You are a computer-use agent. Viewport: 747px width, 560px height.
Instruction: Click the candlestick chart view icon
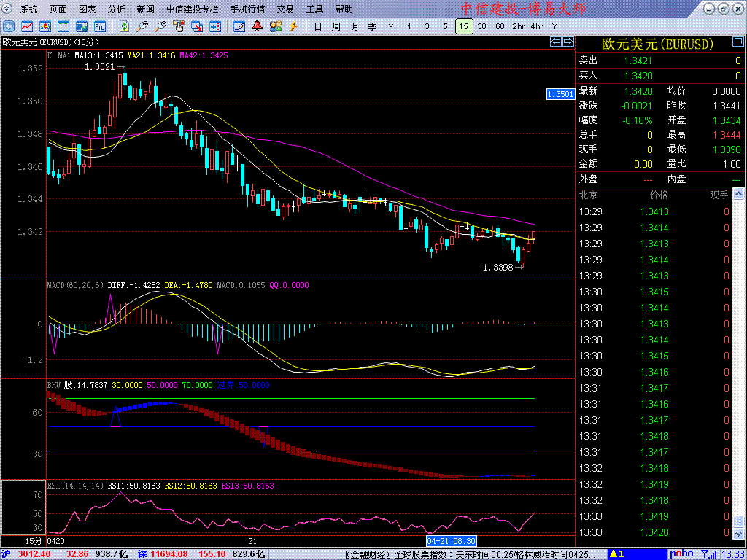click(45, 26)
